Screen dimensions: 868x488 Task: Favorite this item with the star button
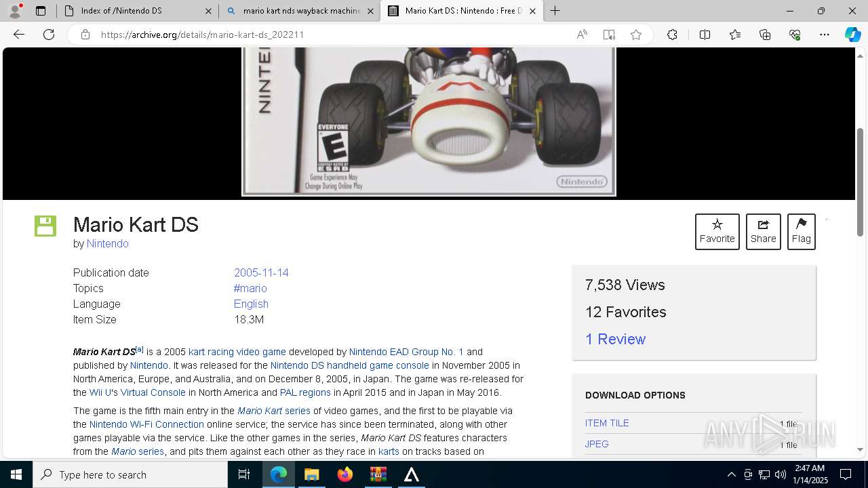[x=717, y=232]
